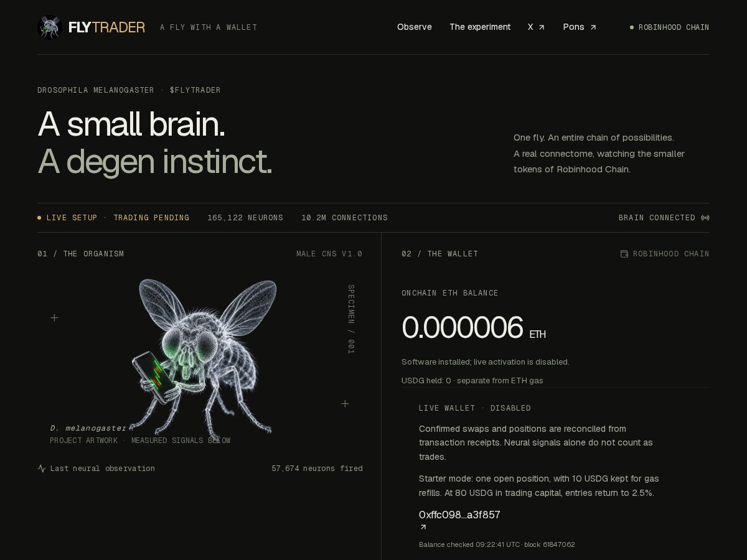Open the FLYTRADER brand home link
The height and width of the screenshot is (560, 747).
coord(106,27)
